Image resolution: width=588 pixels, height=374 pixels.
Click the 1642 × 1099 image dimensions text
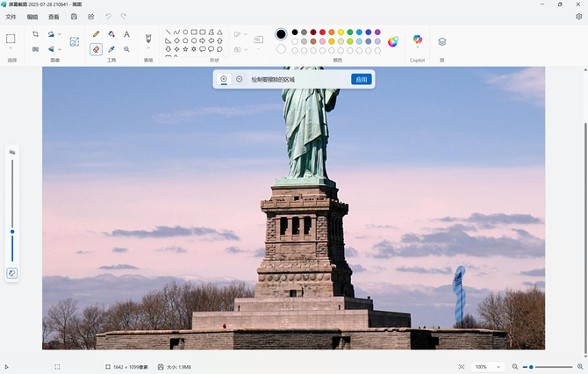(131, 367)
